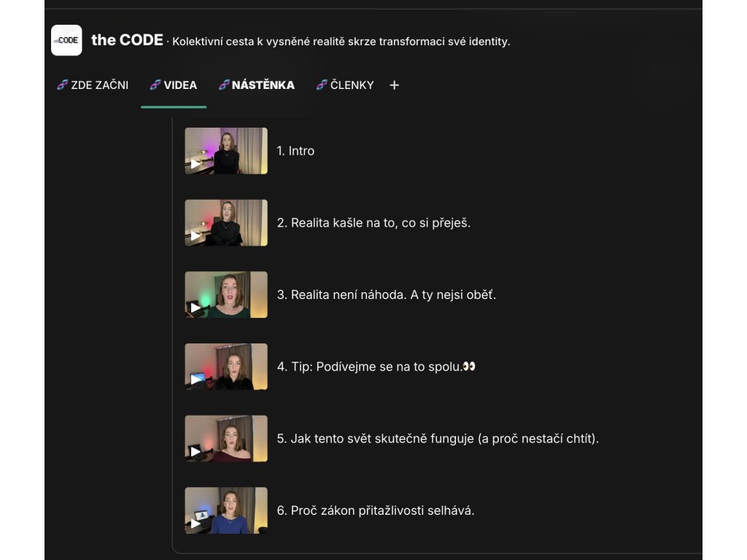Click link icon beside VIDEA
The image size is (747, 560).
point(155,85)
